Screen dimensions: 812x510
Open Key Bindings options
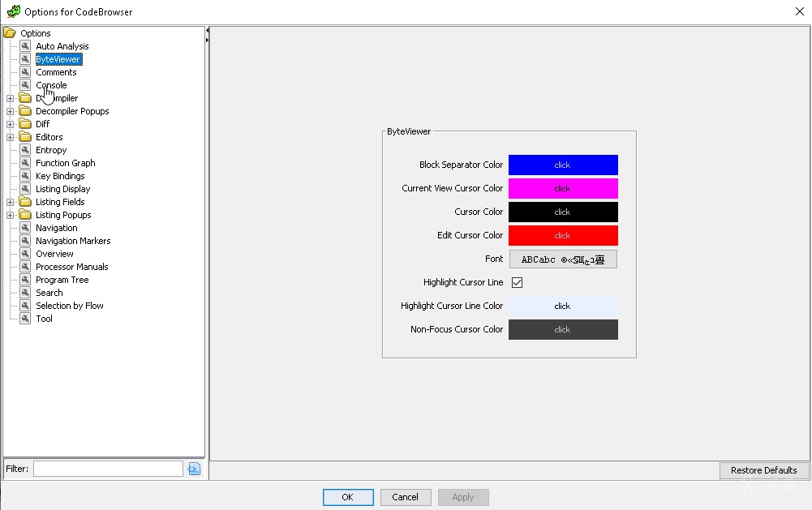(60, 175)
